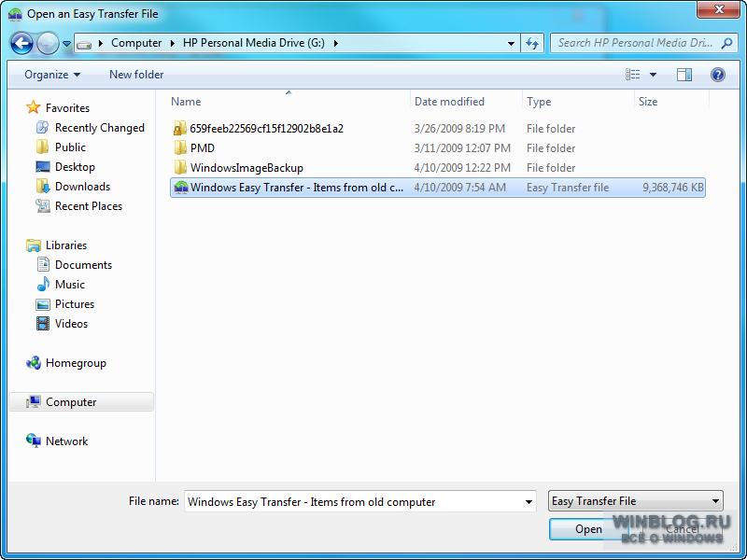Open the Videos library
The image size is (747, 560).
(x=71, y=323)
